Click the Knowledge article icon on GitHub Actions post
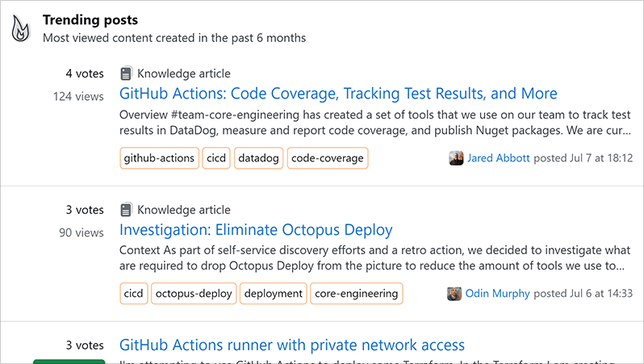Screen dimensions: 644x364 (126, 73)
